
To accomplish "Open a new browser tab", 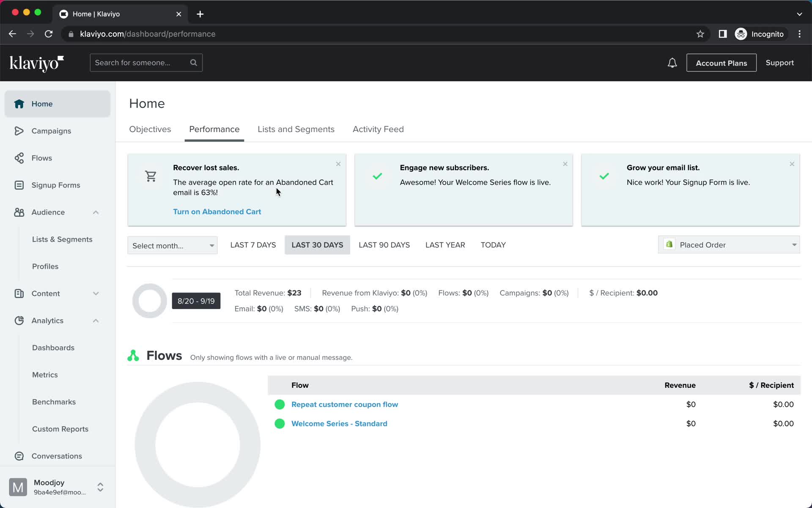I will point(200,14).
